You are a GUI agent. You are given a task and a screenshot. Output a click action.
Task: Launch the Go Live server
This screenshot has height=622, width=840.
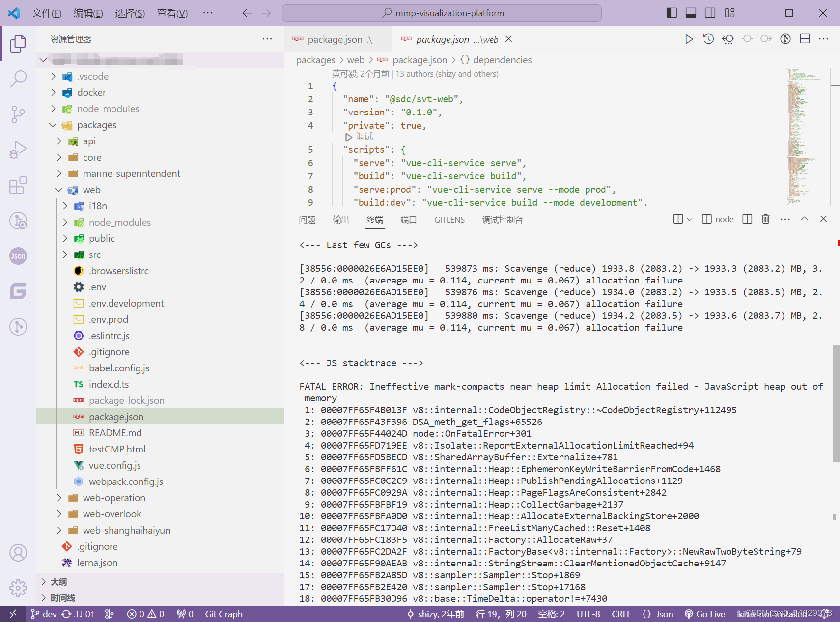point(705,614)
